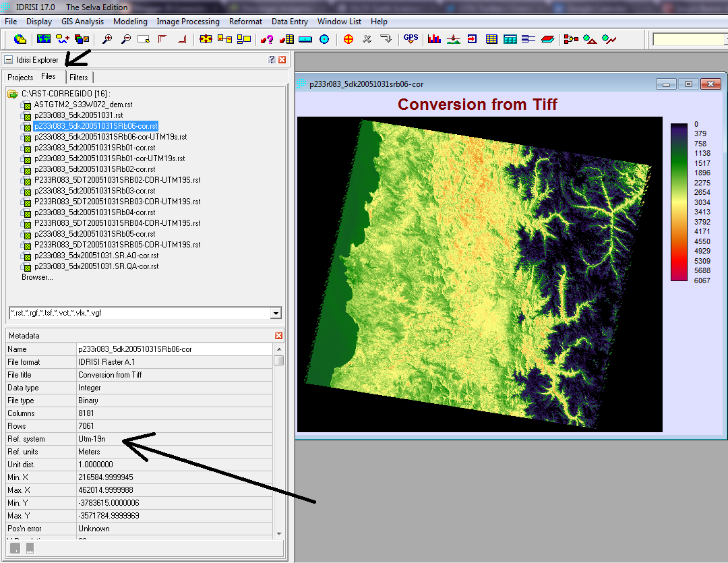Switch to the Projects tab
This screenshot has width=728, height=563.
(x=20, y=78)
